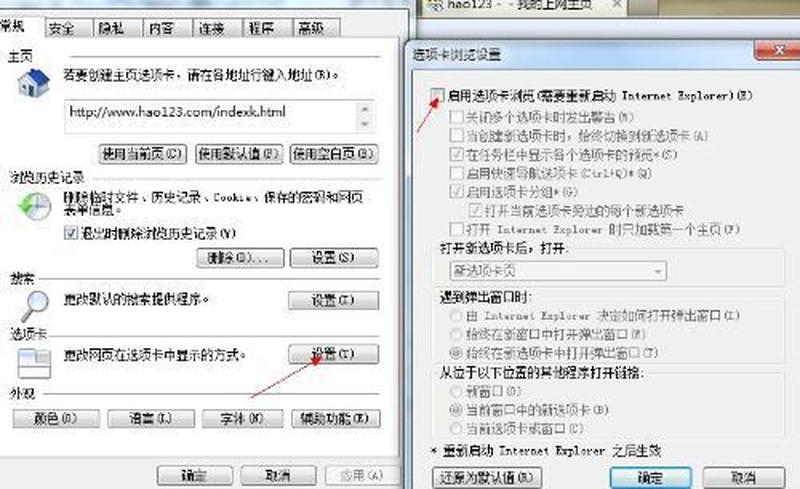This screenshot has width=800, height=489.
Task: Toggle 关闭多个选项卡时发出警告 checkbox
Action: (456, 117)
